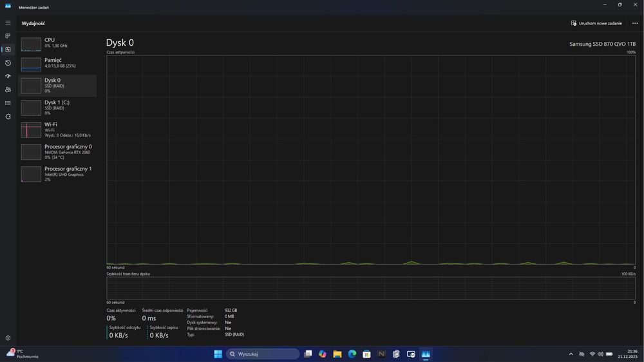
Task: Click the Wyszukaj taskbar search box
Action: coord(263,354)
